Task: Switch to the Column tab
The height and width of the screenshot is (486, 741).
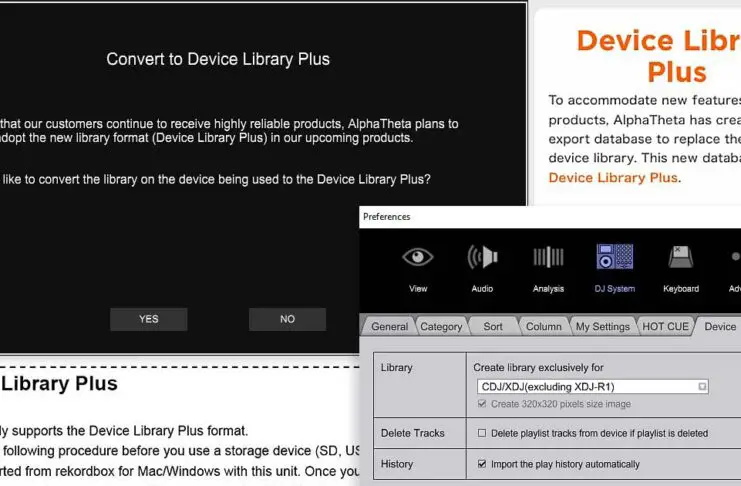Action: tap(544, 327)
